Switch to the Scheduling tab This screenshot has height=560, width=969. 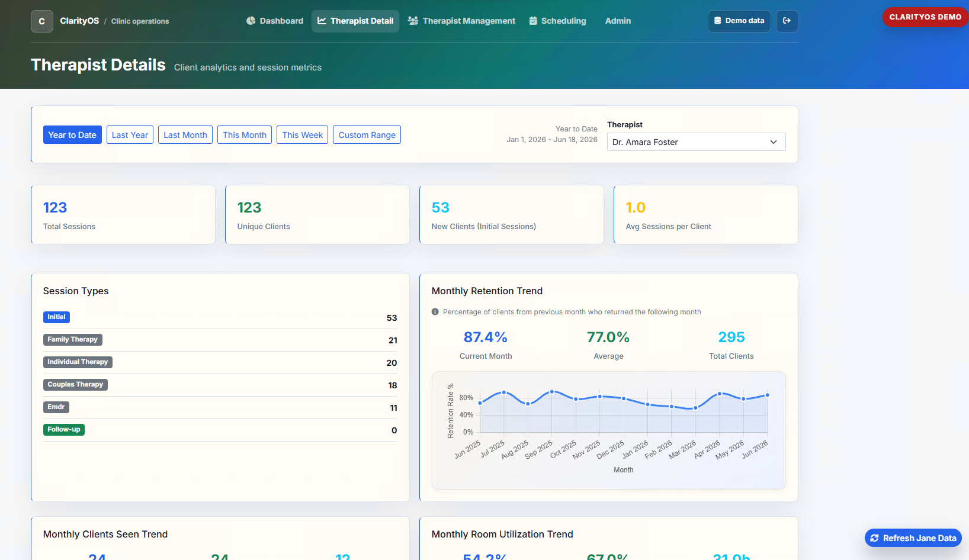557,21
